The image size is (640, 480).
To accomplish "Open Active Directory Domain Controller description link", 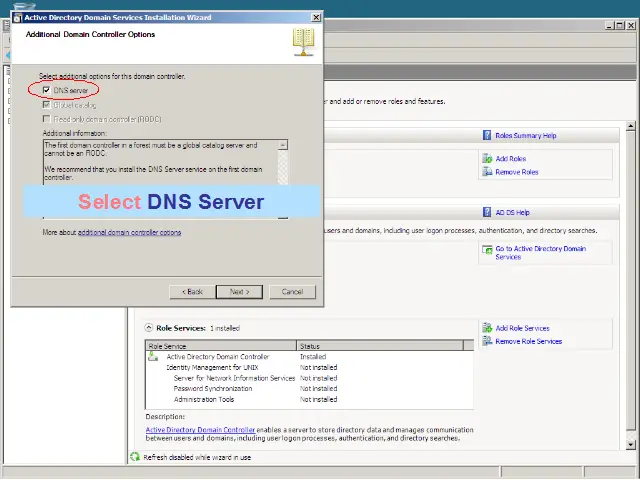I will [x=200, y=430].
